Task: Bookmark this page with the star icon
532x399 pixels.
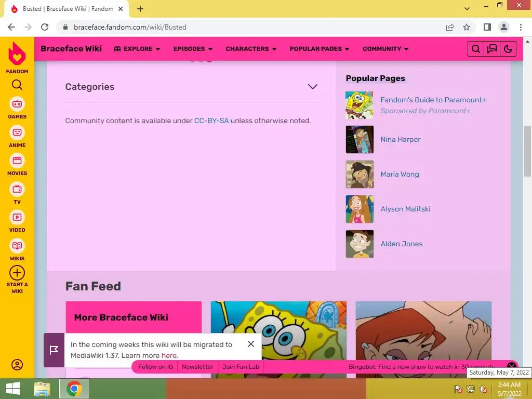Action: [467, 27]
